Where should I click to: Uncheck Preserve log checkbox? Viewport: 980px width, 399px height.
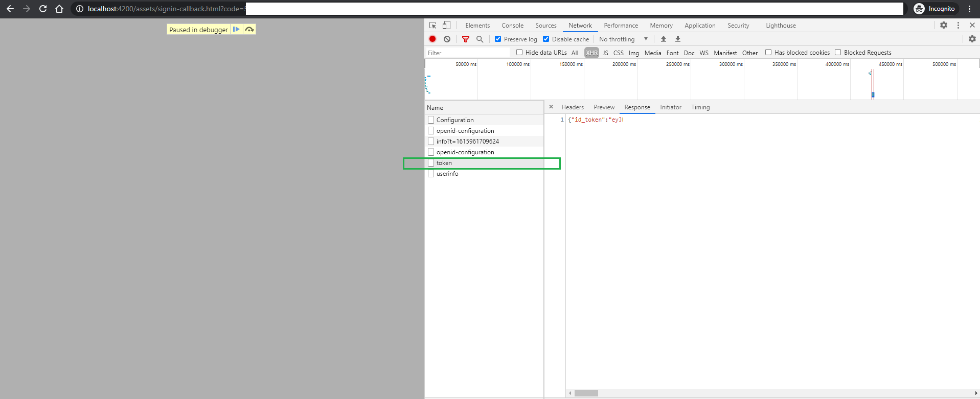[498, 39]
